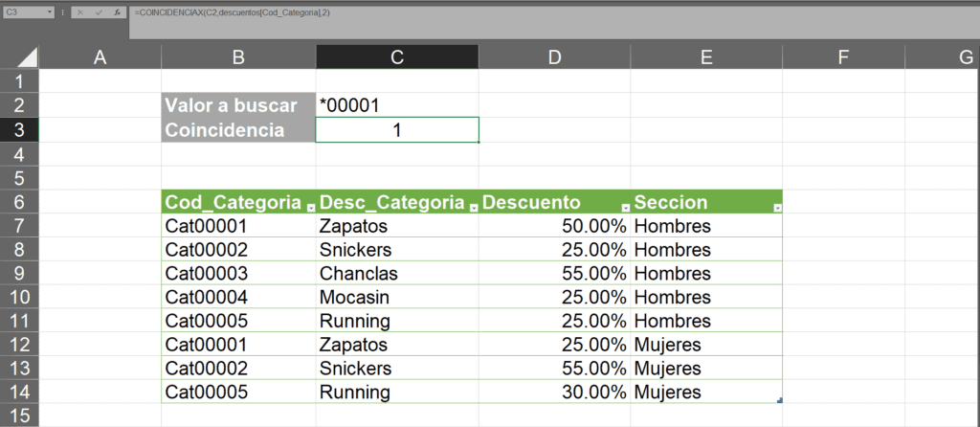Select column F header

(x=843, y=56)
